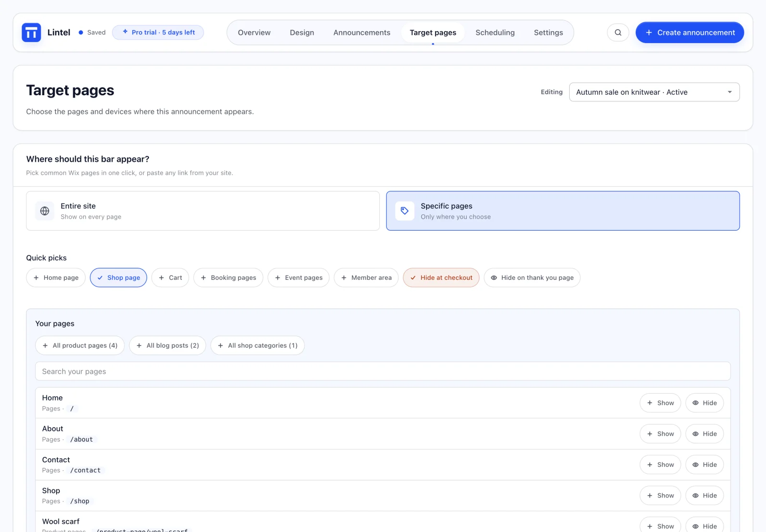Add All product pages (4)
Viewport: 766px width, 532px height.
(x=80, y=345)
